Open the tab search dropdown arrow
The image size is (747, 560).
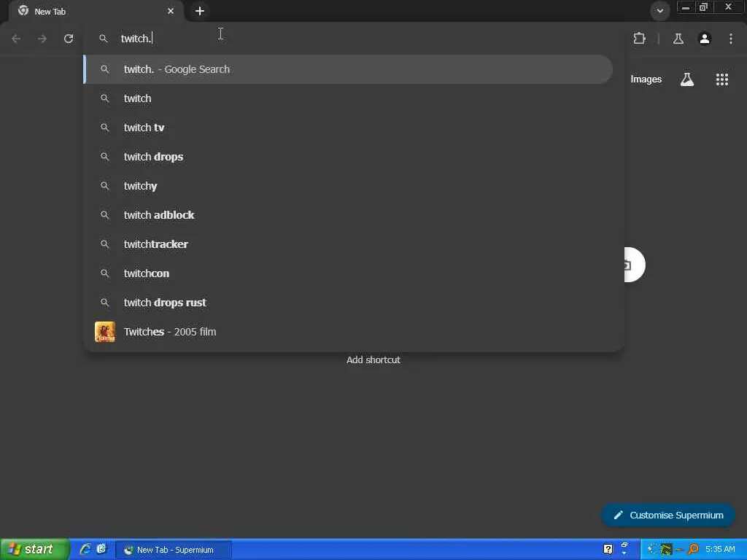[x=659, y=10]
